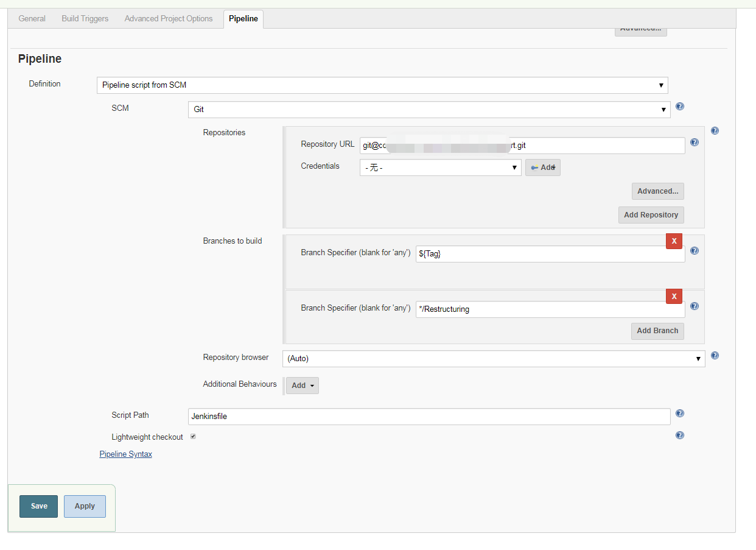Go to Advanced Project Options tab
The image size is (756, 550).
pos(169,19)
